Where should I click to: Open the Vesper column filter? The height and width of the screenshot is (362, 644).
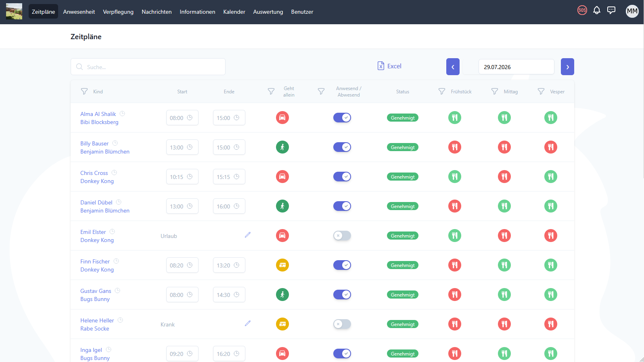pyautogui.click(x=541, y=91)
